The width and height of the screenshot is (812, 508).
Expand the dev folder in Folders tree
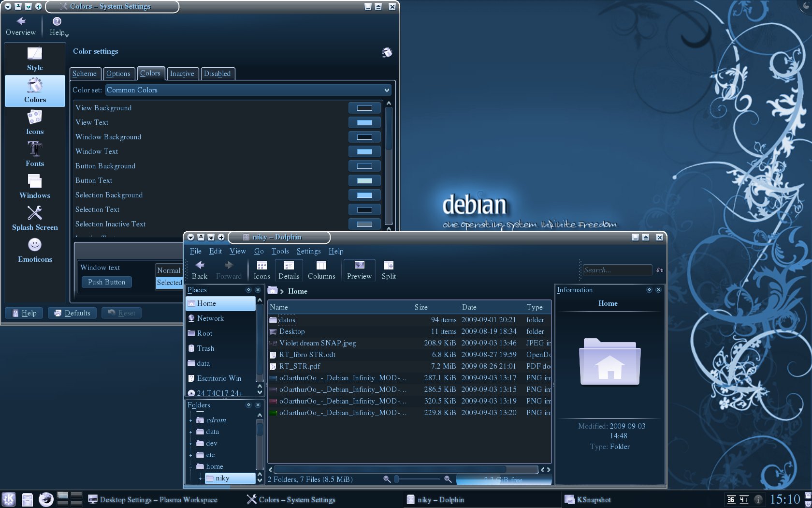190,444
